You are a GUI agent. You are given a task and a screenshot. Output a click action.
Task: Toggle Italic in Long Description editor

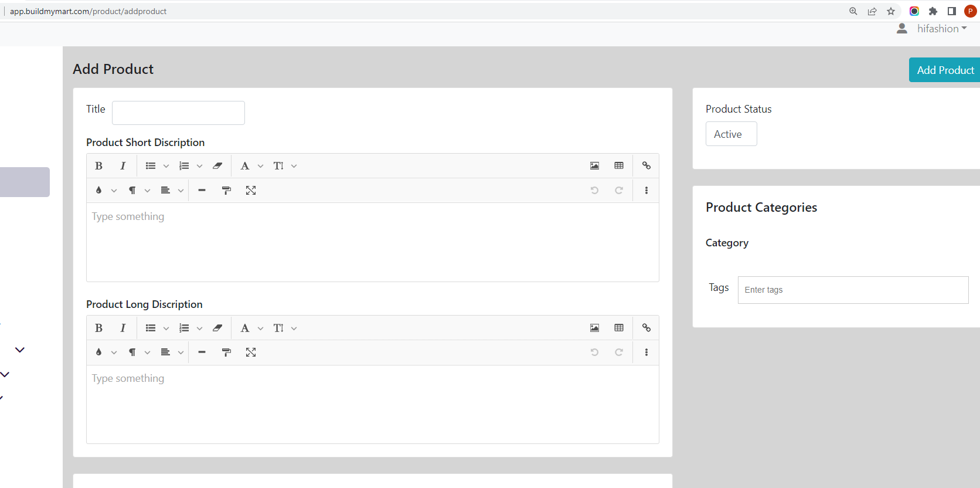click(122, 328)
